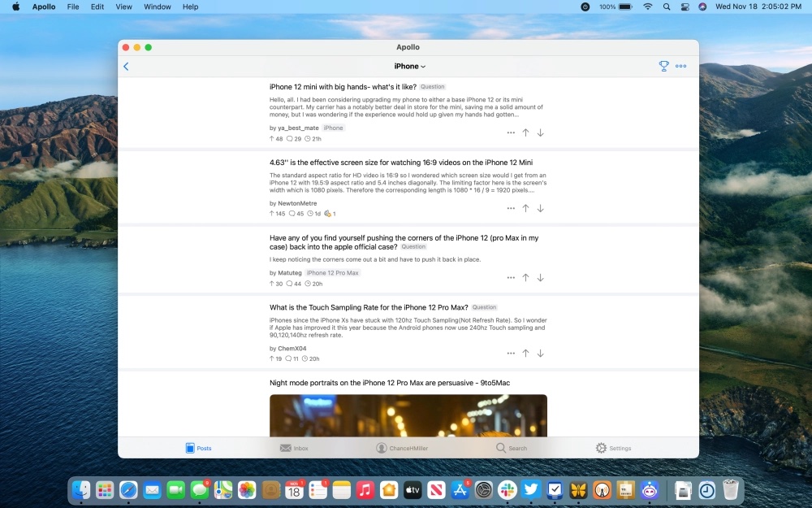The width and height of the screenshot is (812, 508).
Task: Open user profile NewtonMetre
Action: coord(297,203)
